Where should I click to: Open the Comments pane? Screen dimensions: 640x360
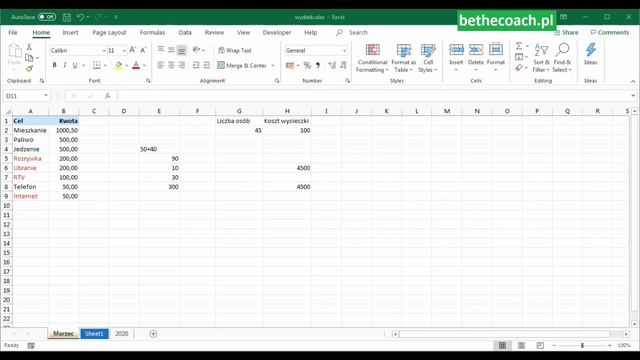pyautogui.click(x=610, y=32)
